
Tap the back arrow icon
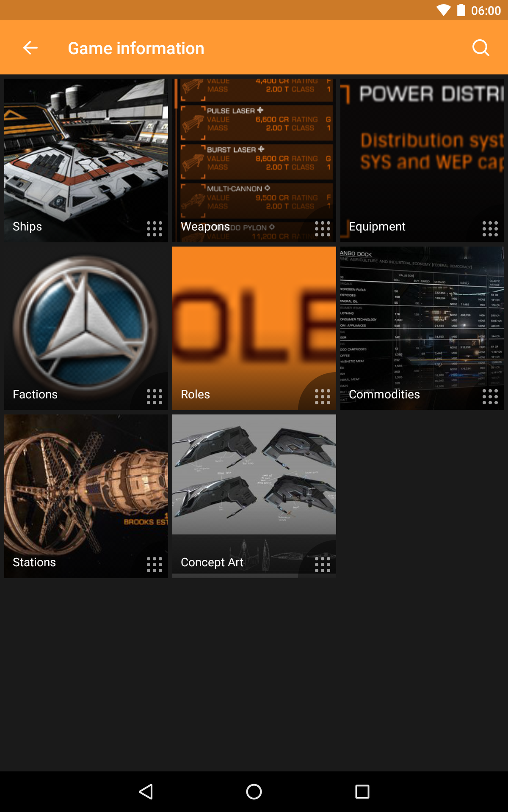point(30,48)
